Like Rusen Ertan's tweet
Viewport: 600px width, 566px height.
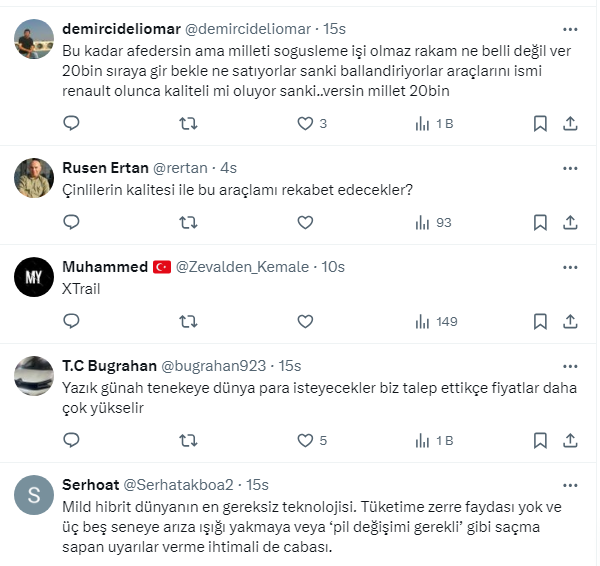306,222
